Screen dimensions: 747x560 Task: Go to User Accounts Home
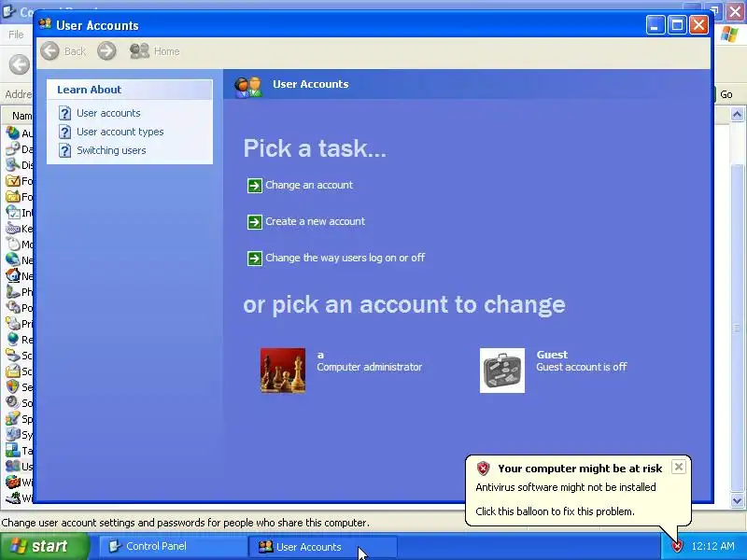(155, 51)
